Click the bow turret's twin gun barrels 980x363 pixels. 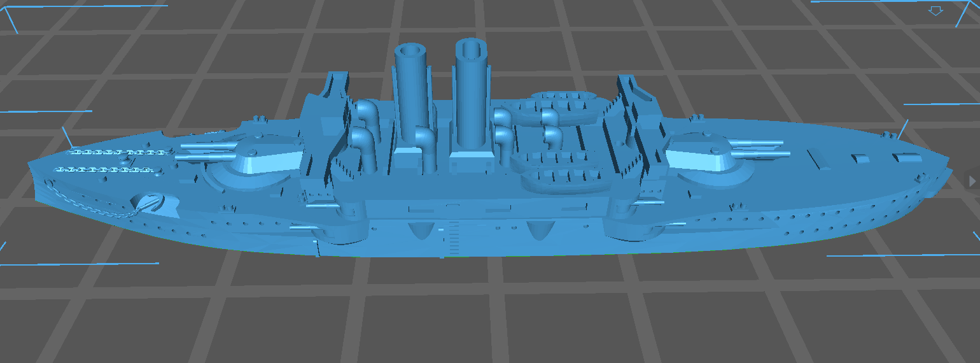pos(206,151)
